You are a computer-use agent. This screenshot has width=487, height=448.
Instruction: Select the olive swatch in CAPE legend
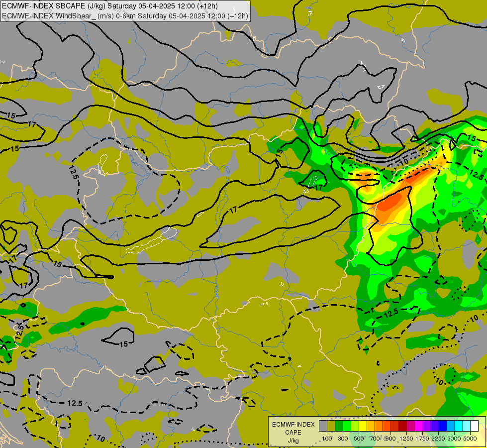pyautogui.click(x=331, y=426)
